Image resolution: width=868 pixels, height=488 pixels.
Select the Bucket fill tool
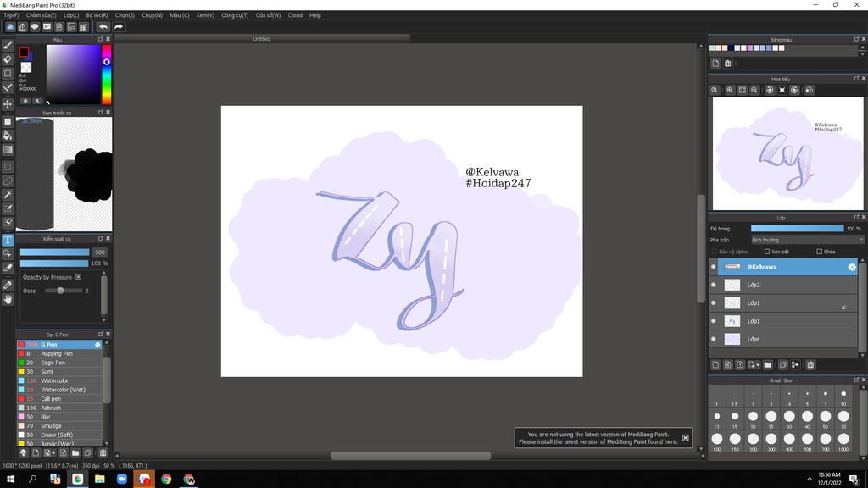8,136
